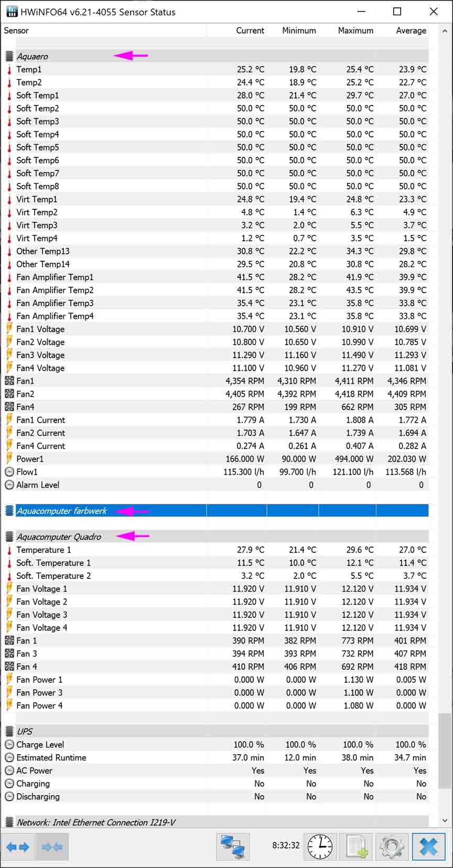Click the lightning icon beside Fan Power 1
The height and width of the screenshot is (868, 453).
click(x=9, y=679)
